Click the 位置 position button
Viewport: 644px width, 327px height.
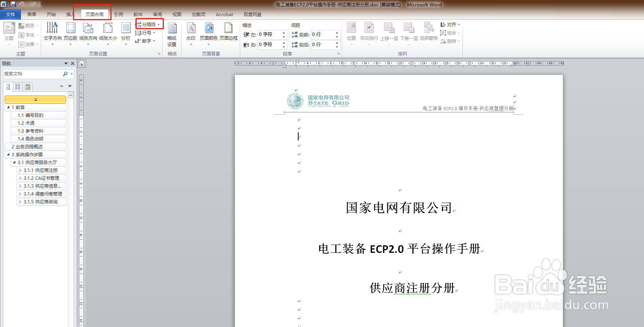(x=351, y=34)
